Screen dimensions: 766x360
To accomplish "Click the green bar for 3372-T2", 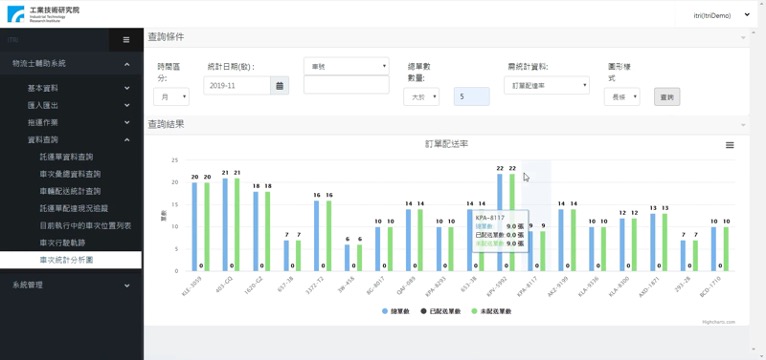I will (329, 235).
